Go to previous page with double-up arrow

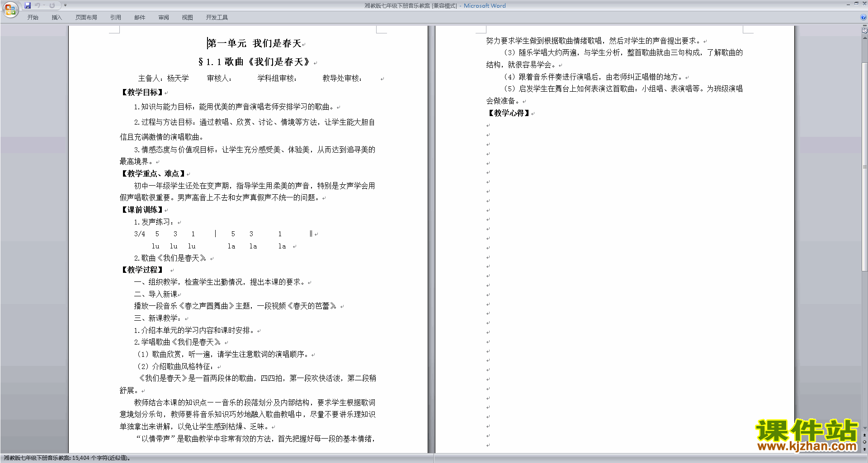[x=865, y=435]
